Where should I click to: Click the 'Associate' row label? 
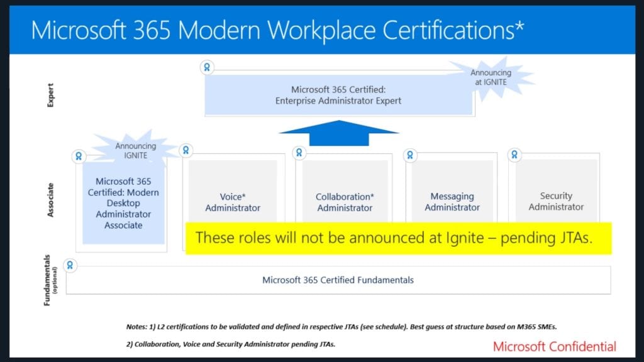coord(50,200)
